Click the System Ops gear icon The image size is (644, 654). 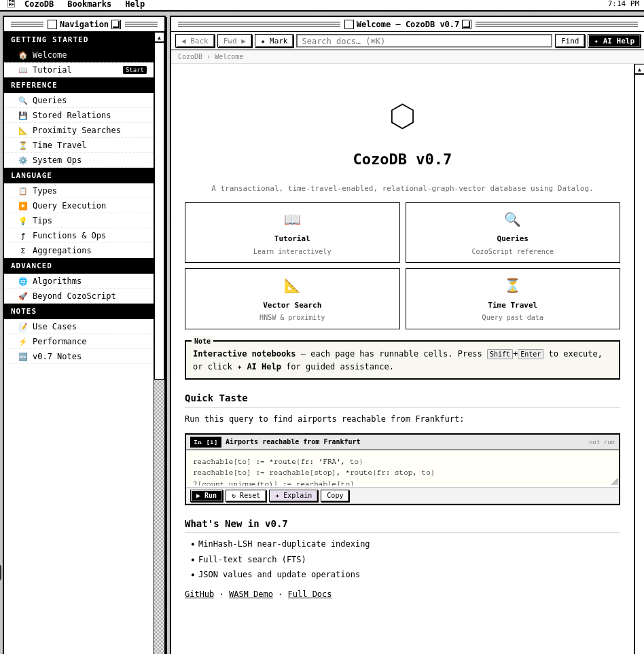pos(23,160)
